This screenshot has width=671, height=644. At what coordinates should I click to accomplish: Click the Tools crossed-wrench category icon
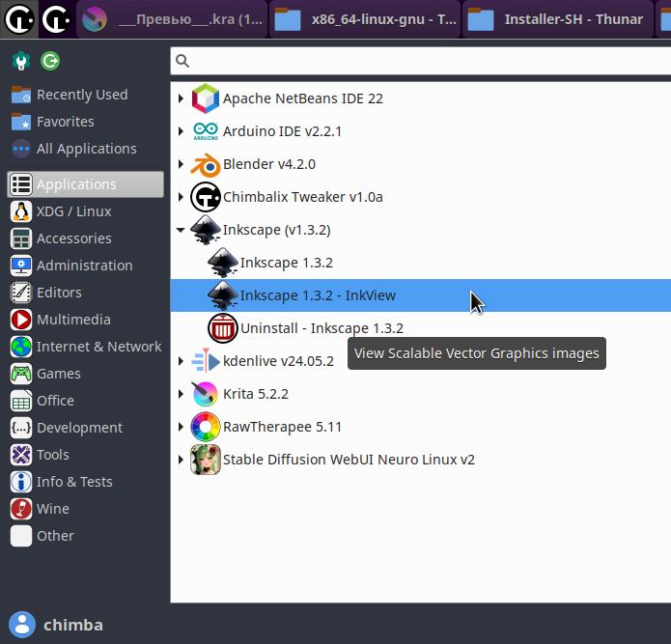click(x=21, y=455)
